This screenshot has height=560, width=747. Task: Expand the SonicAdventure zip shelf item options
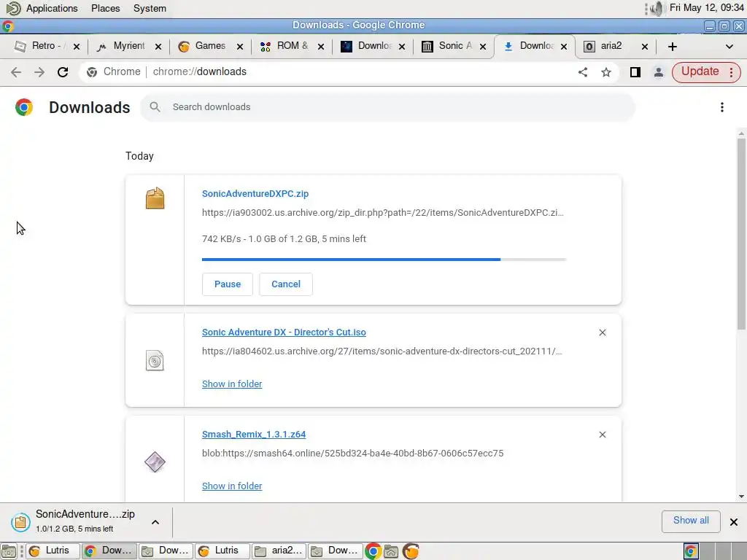pyautogui.click(x=155, y=522)
